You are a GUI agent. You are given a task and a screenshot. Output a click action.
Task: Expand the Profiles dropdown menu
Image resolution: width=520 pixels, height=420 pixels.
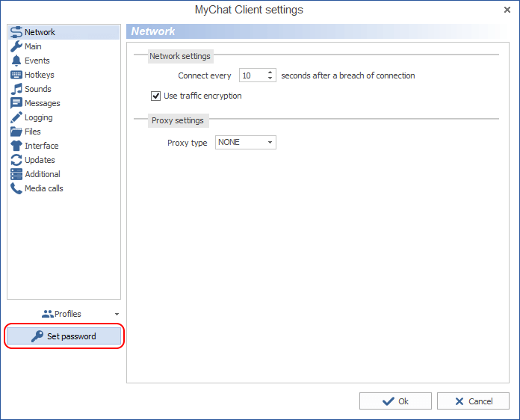point(116,315)
